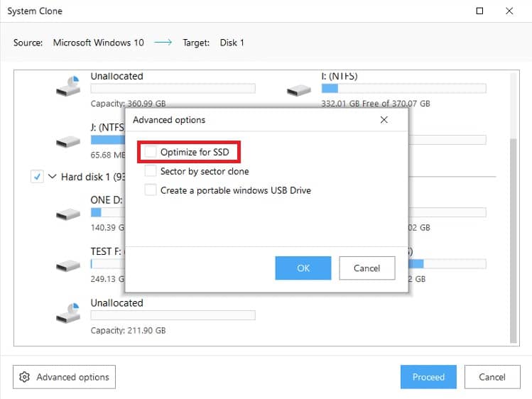Select the TEST F: drive icon

[68, 266]
